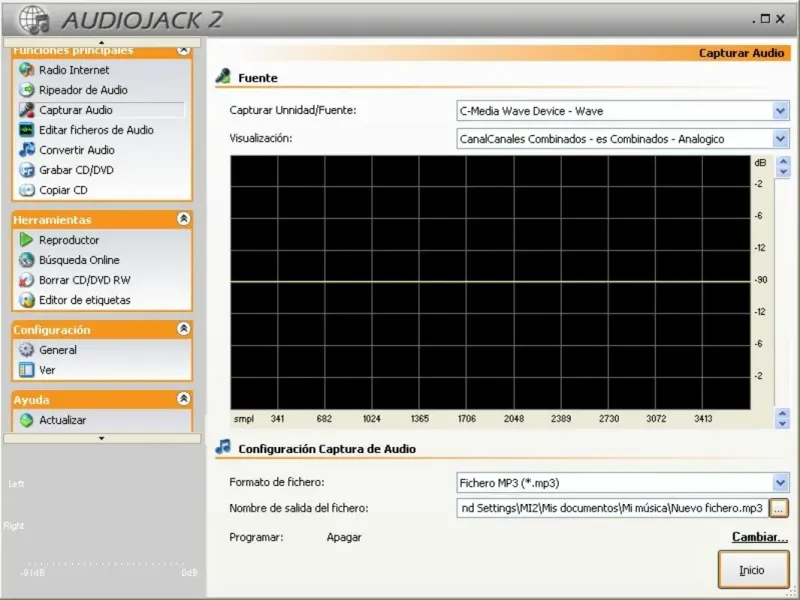This screenshot has width=800, height=600.
Task: Select Actualizar under Ayuda
Action: click(x=62, y=420)
